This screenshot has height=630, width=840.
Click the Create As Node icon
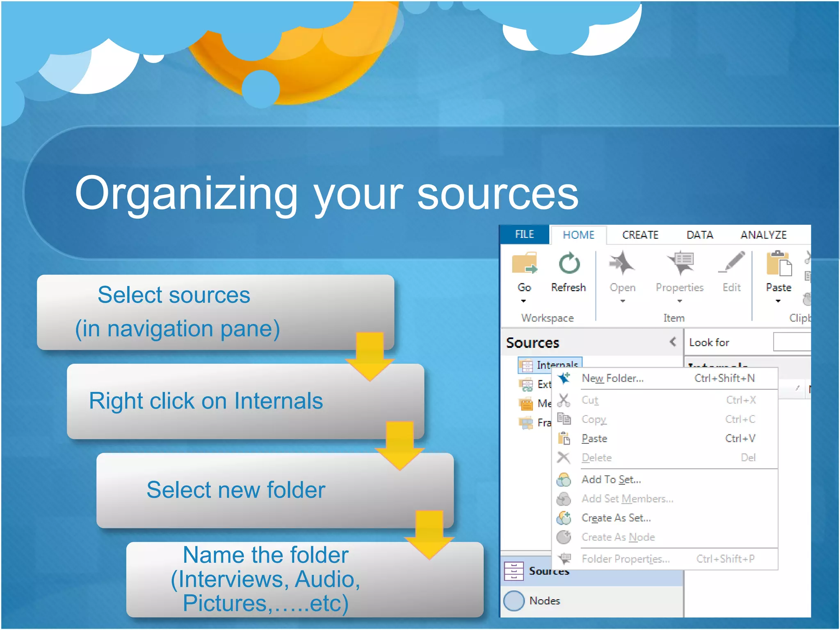point(564,537)
